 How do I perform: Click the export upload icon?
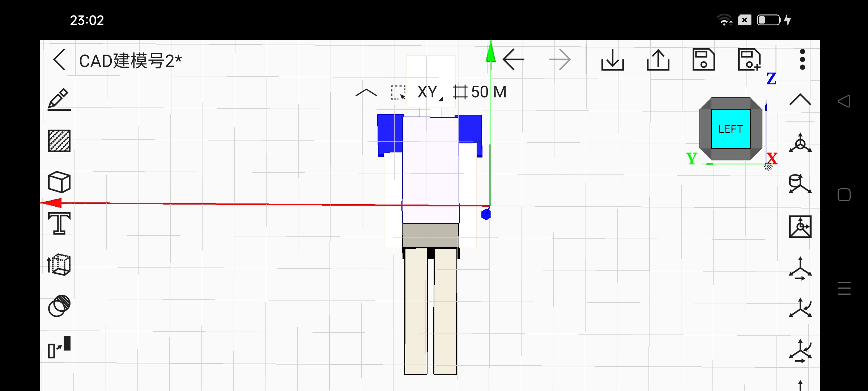(658, 60)
